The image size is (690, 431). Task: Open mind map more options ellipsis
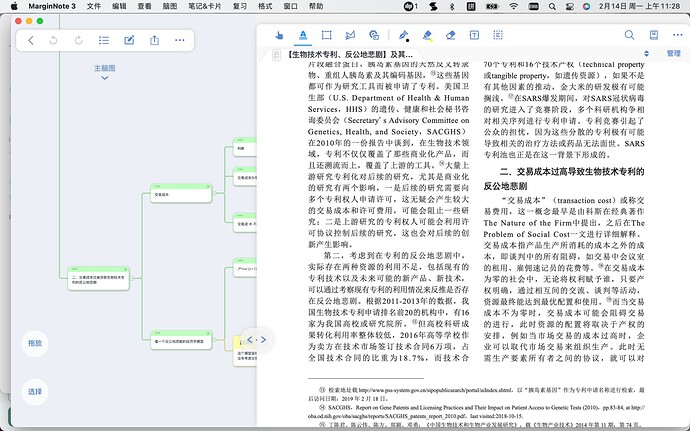click(x=180, y=41)
